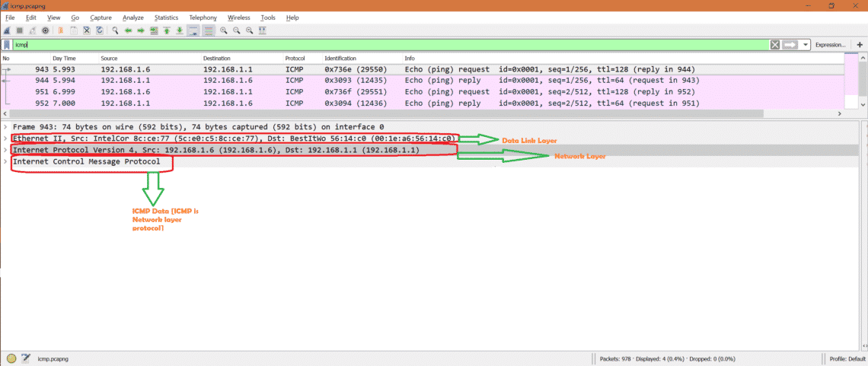
Task: Open expert information status bar icon
Action: point(11,358)
